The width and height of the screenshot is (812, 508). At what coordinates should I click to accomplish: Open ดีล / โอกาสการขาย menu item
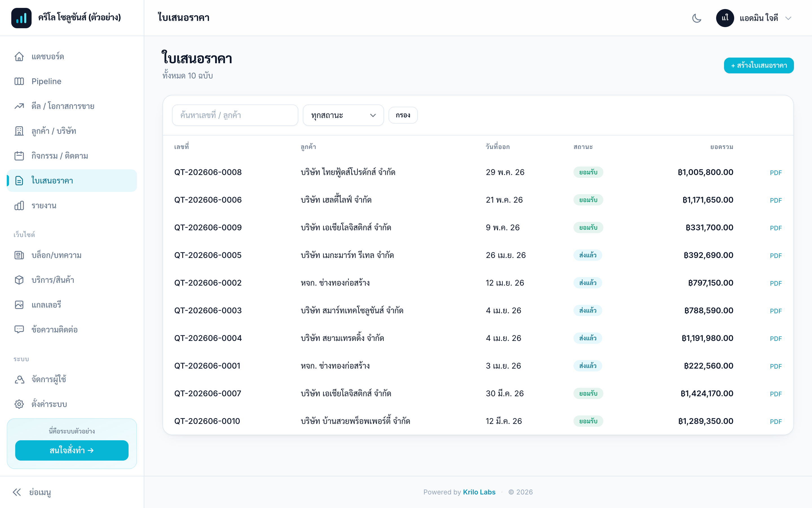pos(72,106)
